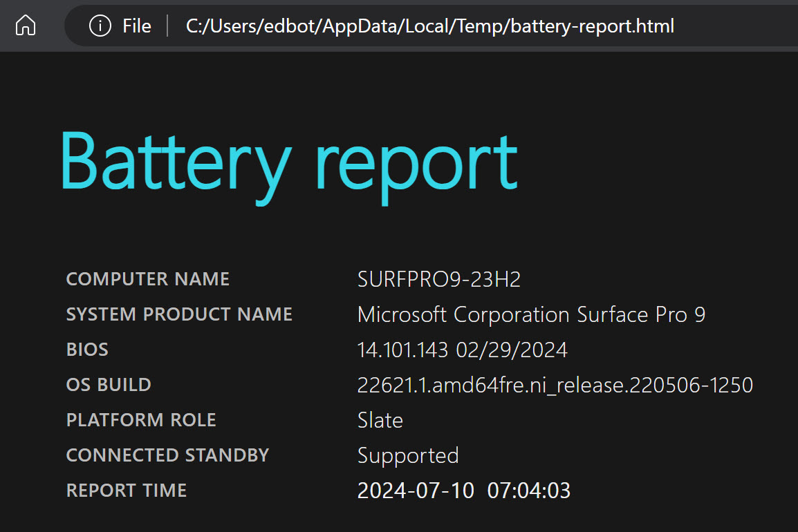Click the report time 07:04:03
This screenshot has width=798, height=532.
click(x=529, y=491)
